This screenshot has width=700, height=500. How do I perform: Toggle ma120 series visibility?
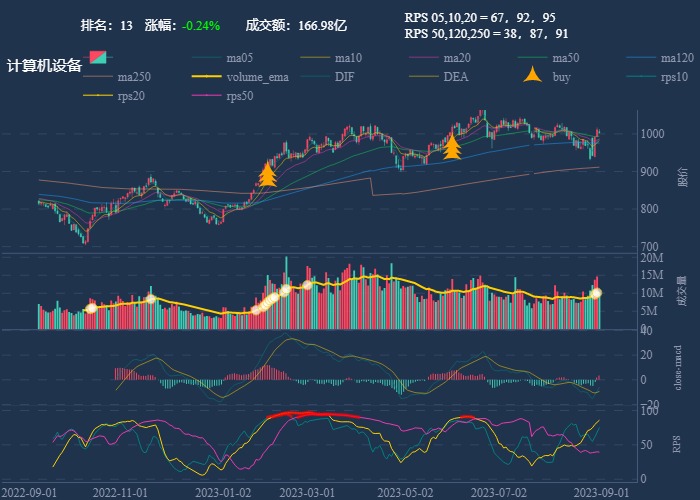pyautogui.click(x=677, y=58)
